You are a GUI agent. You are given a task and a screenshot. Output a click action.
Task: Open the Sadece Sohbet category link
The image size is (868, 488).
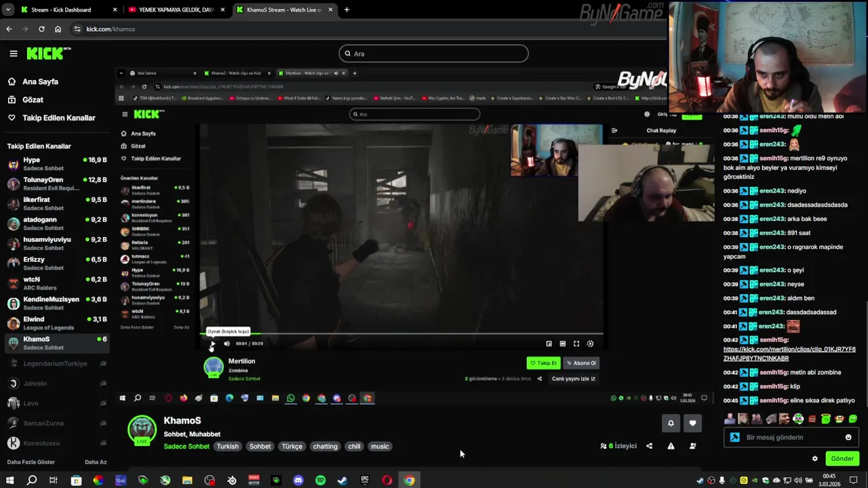pos(186,447)
